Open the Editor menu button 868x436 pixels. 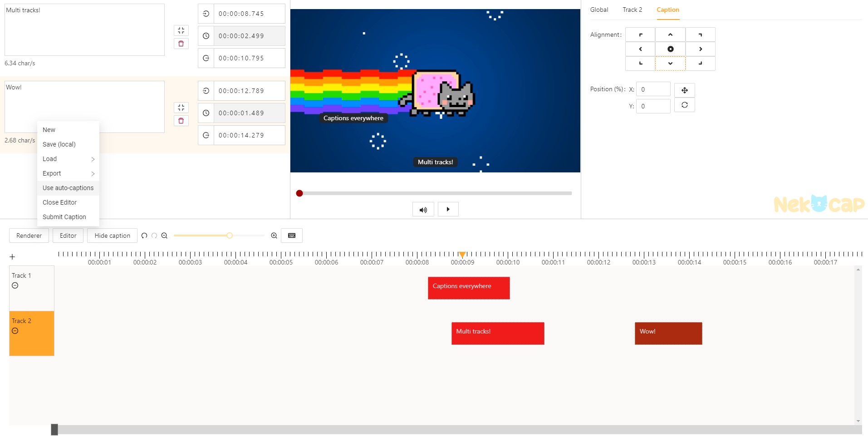click(x=68, y=235)
